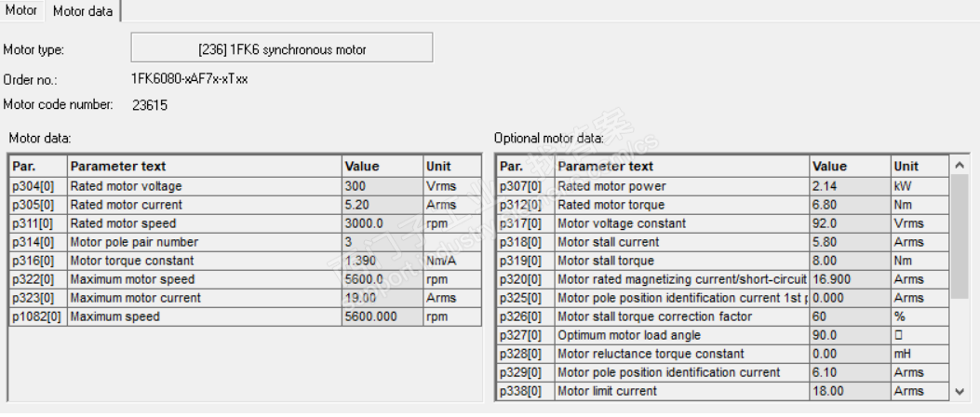Click motor code number 23615
The height and width of the screenshot is (417, 980).
pos(150,105)
